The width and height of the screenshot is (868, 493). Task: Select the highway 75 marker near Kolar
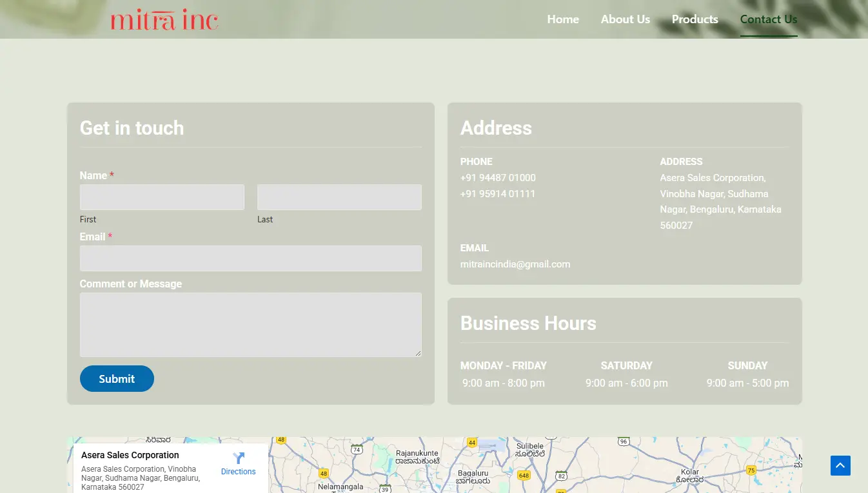point(751,470)
